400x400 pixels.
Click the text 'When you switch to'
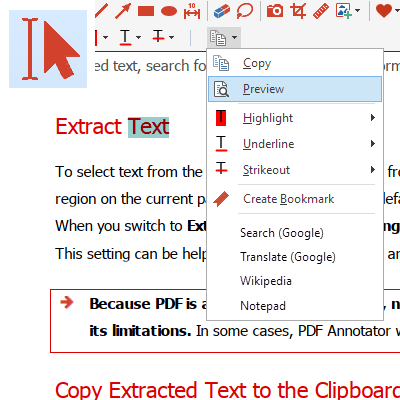(119, 226)
